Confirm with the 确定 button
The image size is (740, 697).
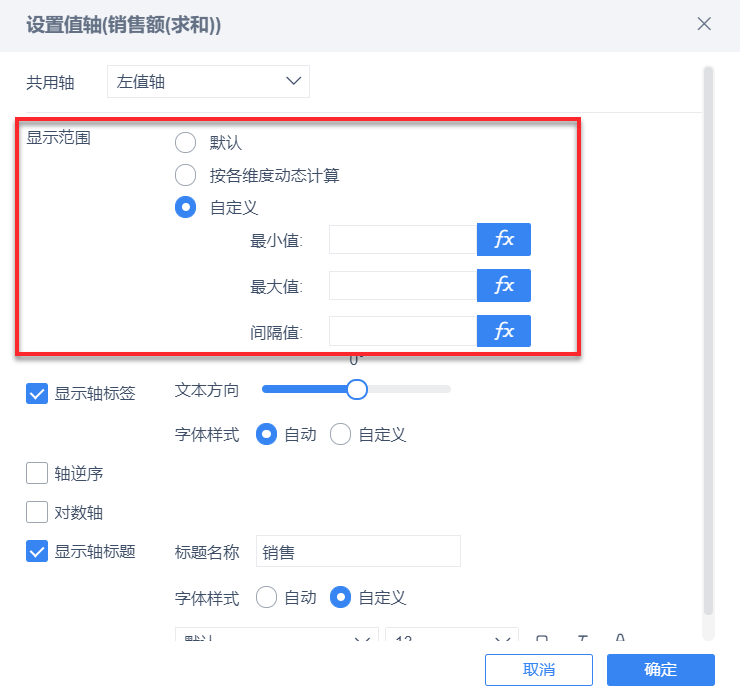(660, 670)
